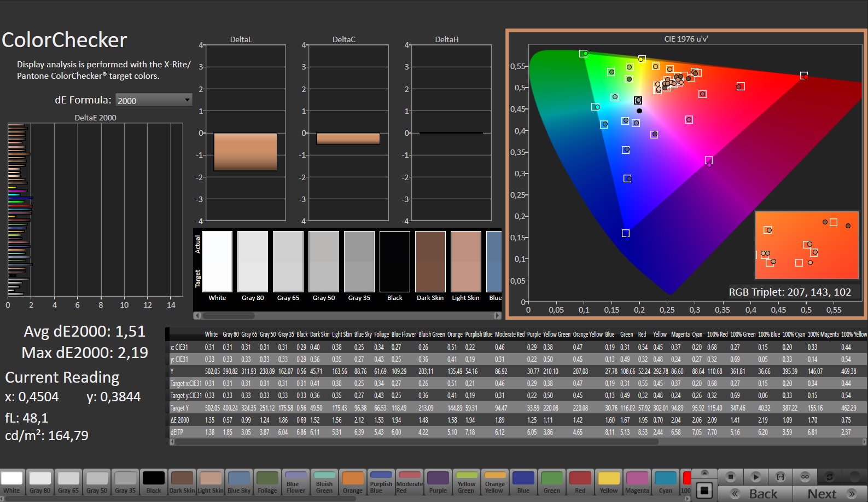Click the large black square pattern icon
The height and width of the screenshot is (502, 868).
coord(704,490)
